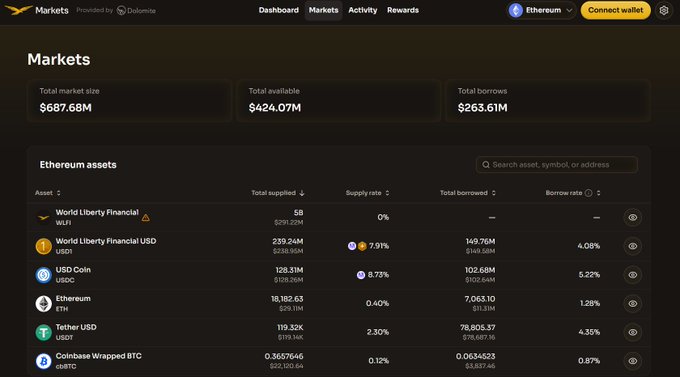Click the WLFI warning triangle icon
Viewport: 680px width, 377px height.
pos(146,217)
